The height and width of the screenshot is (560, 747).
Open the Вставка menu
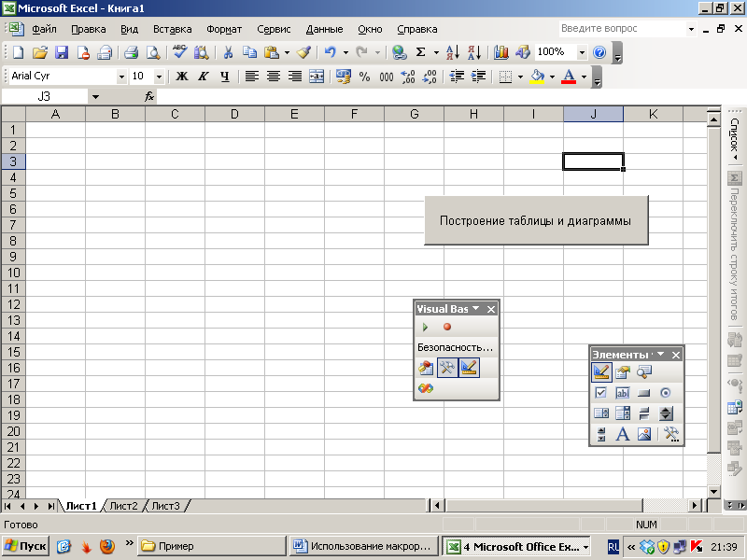click(x=172, y=29)
